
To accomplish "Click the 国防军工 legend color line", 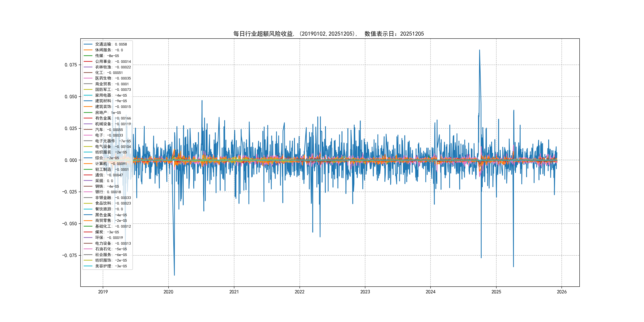I will pos(88,89).
